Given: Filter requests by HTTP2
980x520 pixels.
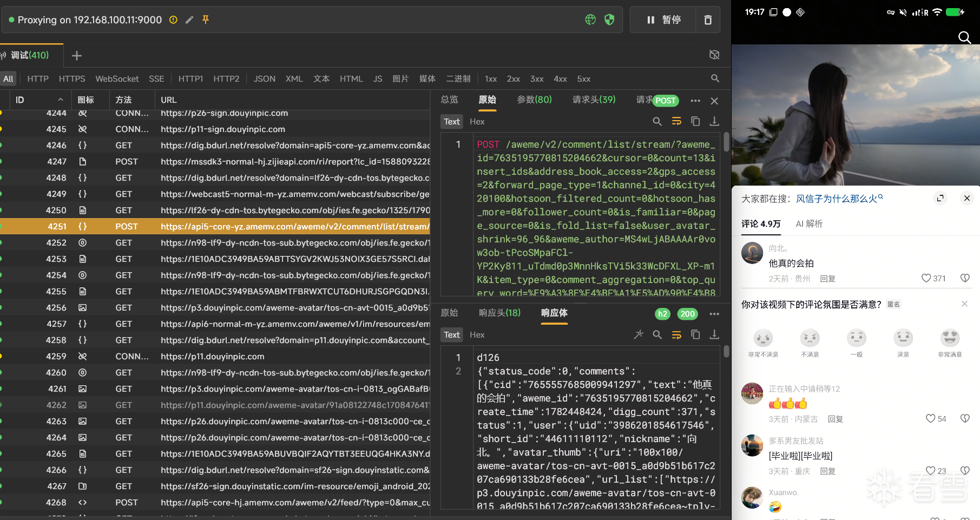Looking at the screenshot, I should [x=226, y=79].
